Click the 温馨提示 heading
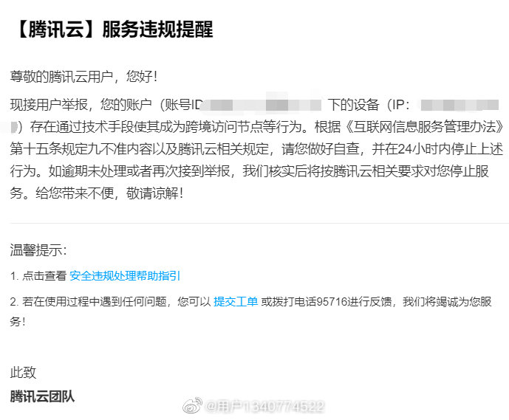 (38, 250)
